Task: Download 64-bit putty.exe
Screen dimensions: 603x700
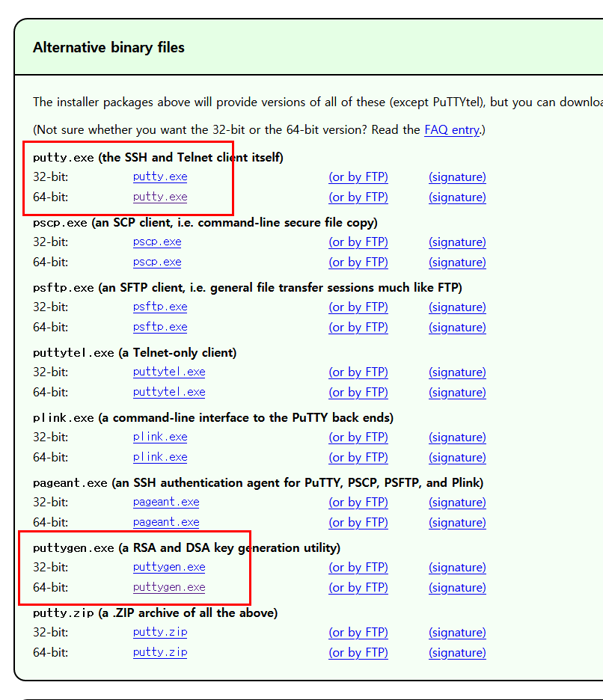Action: tap(160, 197)
